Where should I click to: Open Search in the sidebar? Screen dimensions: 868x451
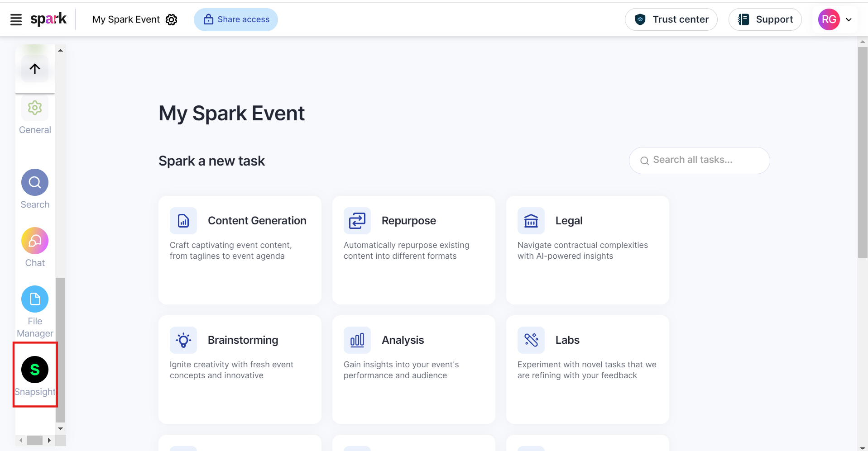tap(35, 189)
